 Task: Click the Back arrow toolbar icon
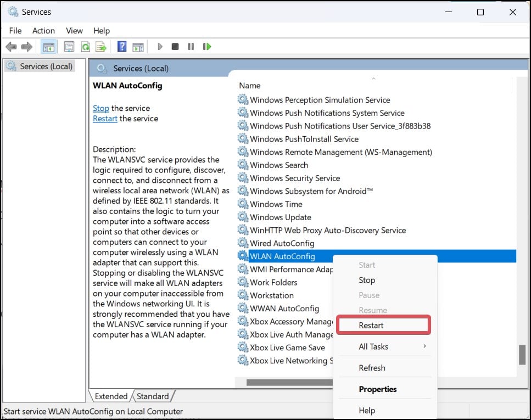pos(11,47)
